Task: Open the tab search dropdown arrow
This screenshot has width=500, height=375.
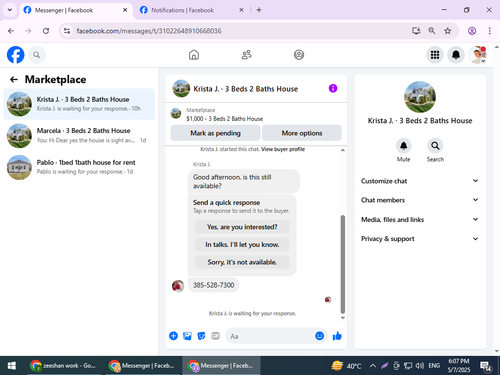Action: pos(10,10)
